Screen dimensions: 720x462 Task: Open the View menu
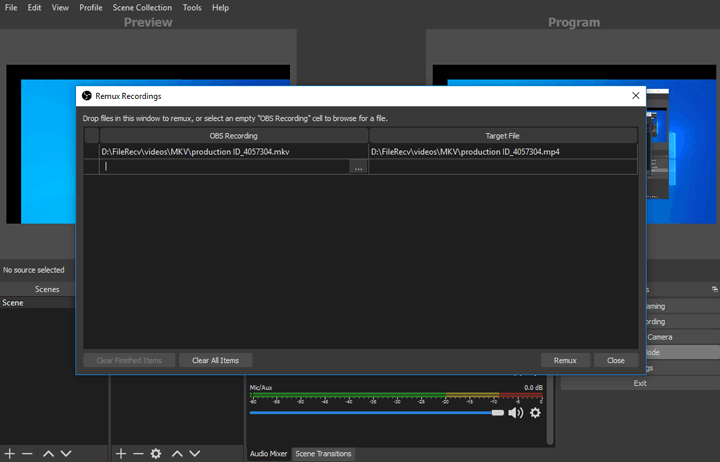(60, 8)
